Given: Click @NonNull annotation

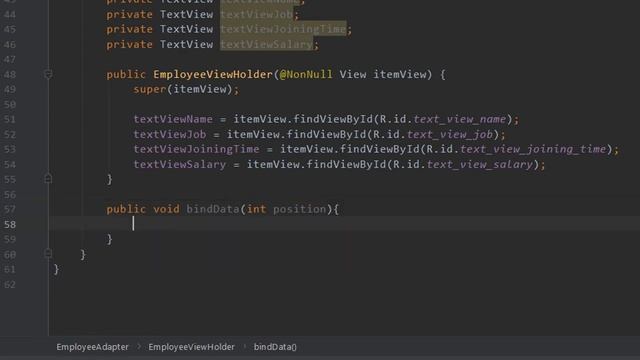Looking at the screenshot, I should 306,74.
